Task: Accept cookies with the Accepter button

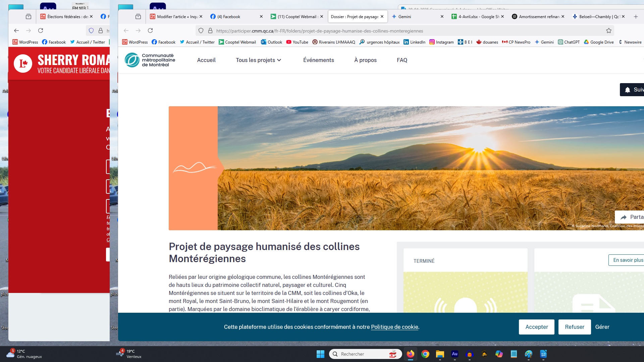Action: (x=536, y=327)
